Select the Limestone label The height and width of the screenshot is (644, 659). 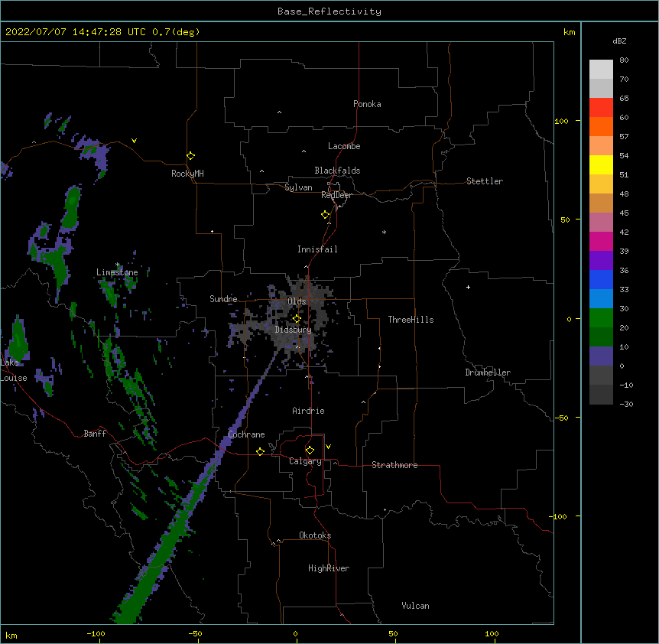pos(117,272)
